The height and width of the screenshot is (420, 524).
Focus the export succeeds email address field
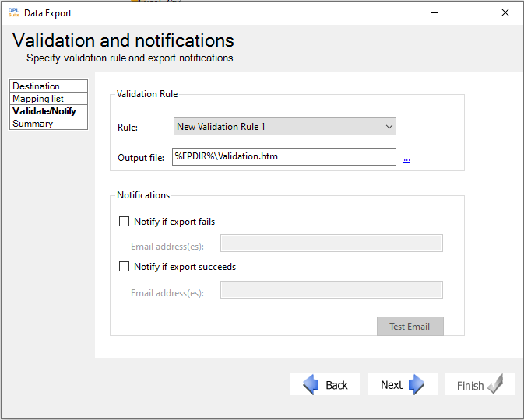(x=332, y=290)
